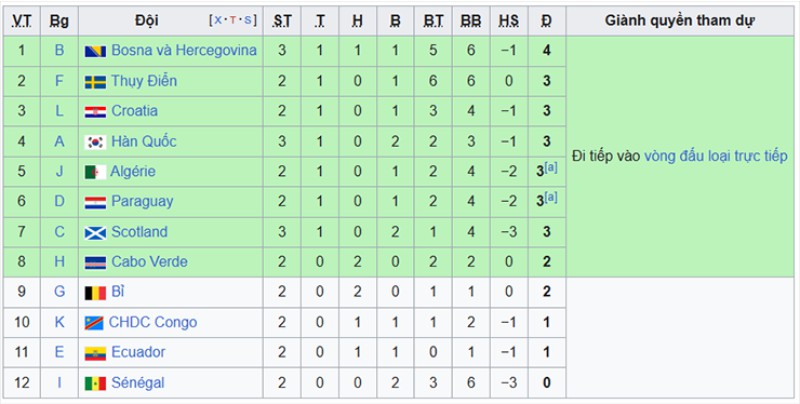800x404 pixels.
Task: Click the Ecuador flag icon
Action: (95, 354)
